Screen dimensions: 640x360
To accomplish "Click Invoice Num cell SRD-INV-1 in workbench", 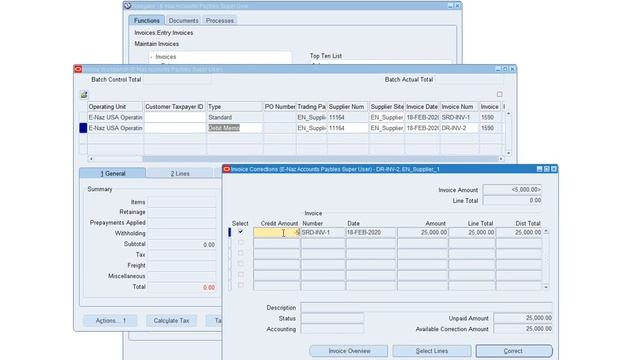I will [459, 117].
